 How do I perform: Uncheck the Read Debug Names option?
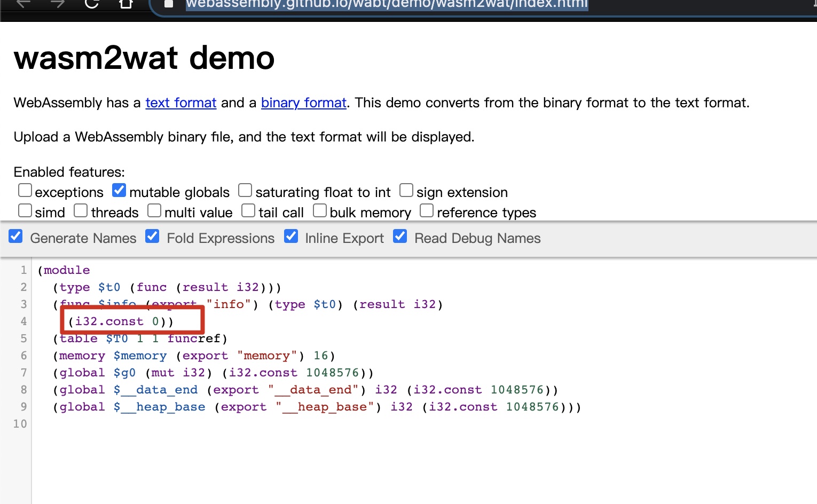400,236
